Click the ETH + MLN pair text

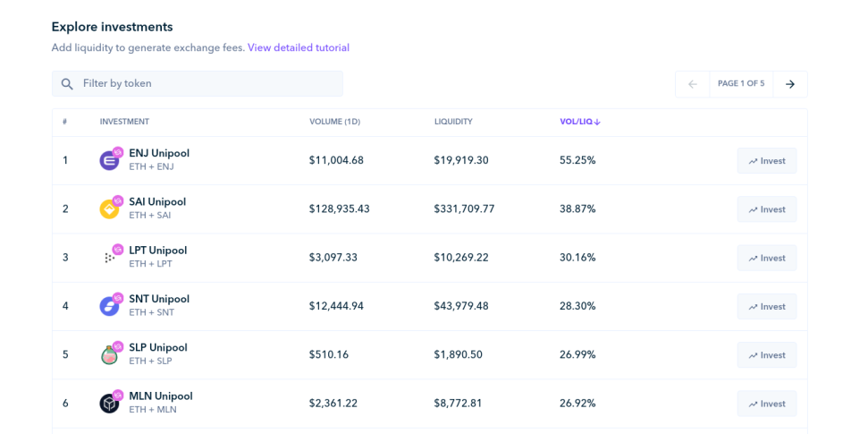[x=153, y=410]
